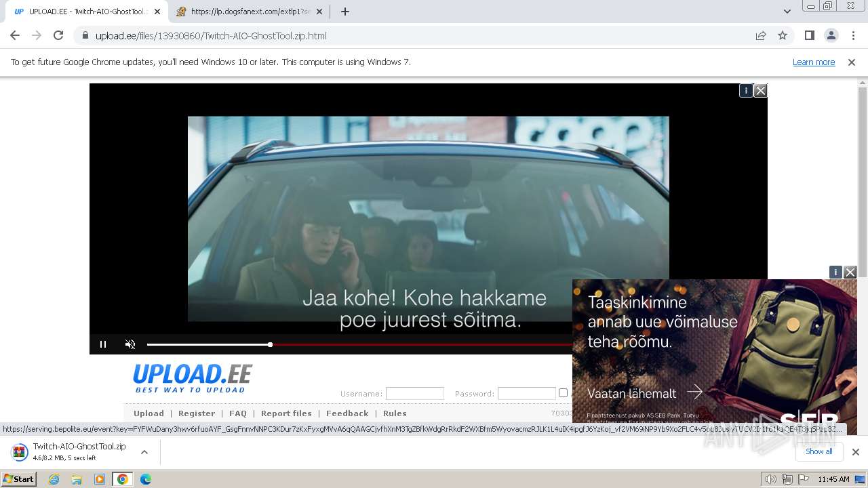The height and width of the screenshot is (488, 868).
Task: Close the UPLOAD.EE tab
Action: coord(157,12)
